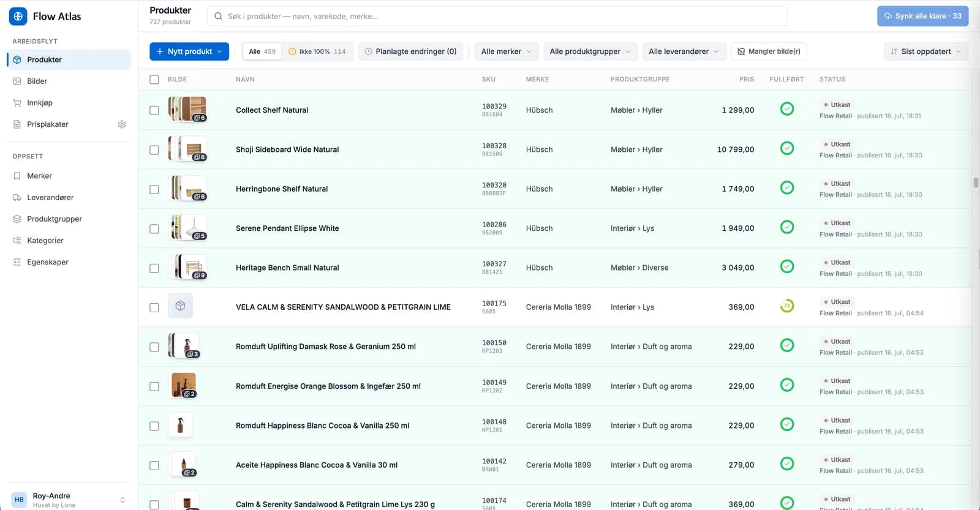Click the Kategorier tree icon
This screenshot has height=510, width=980.
point(17,241)
